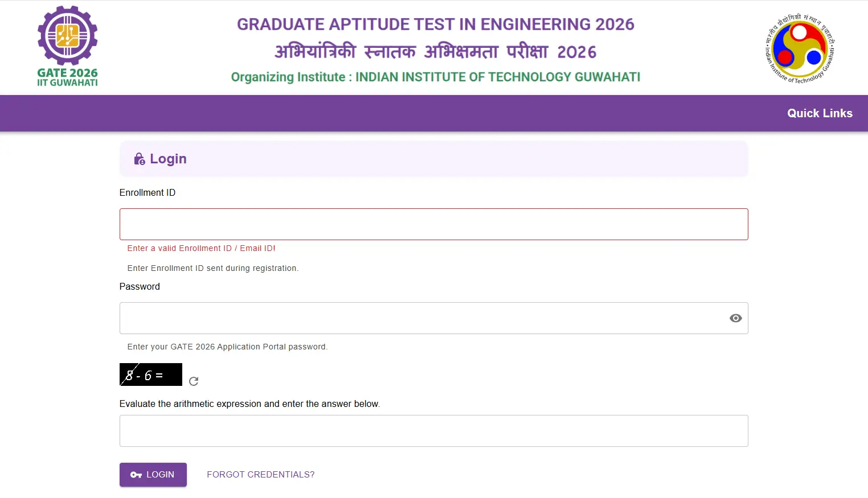Click the padlock icon beside Login heading

click(140, 159)
